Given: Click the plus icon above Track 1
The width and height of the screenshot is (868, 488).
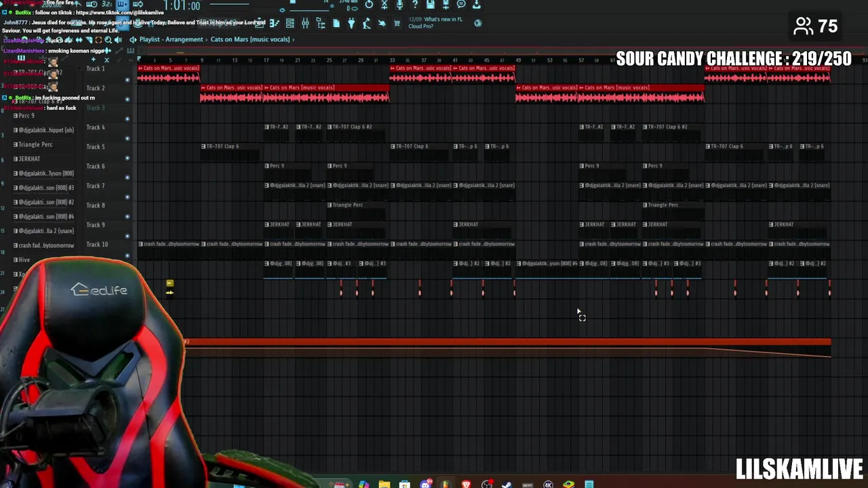Looking at the screenshot, I should [94, 60].
